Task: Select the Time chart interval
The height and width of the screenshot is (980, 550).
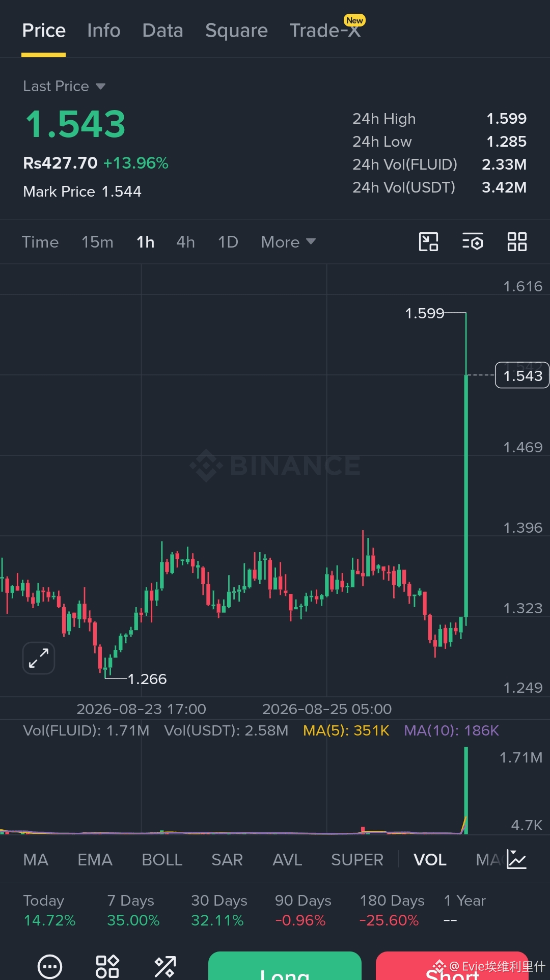Action: click(x=40, y=242)
